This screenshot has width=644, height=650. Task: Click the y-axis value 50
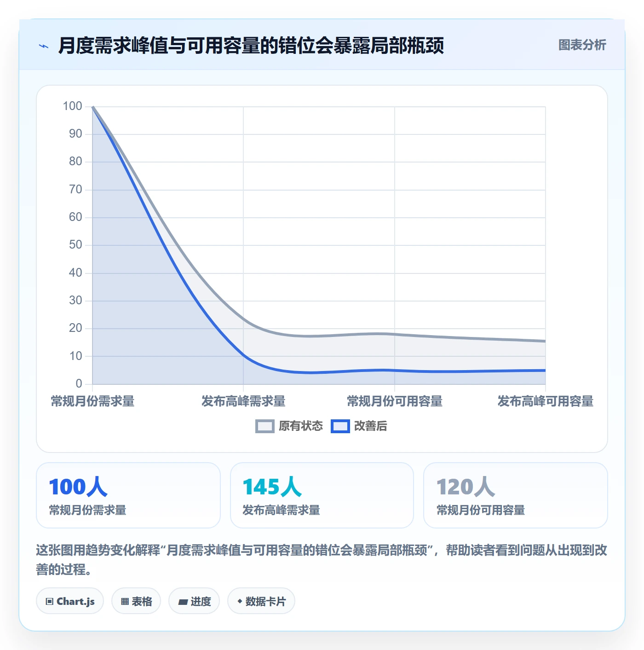coord(75,245)
